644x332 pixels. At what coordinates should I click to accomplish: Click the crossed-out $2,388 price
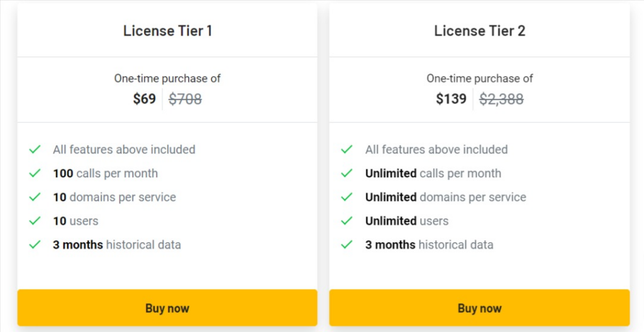(501, 99)
